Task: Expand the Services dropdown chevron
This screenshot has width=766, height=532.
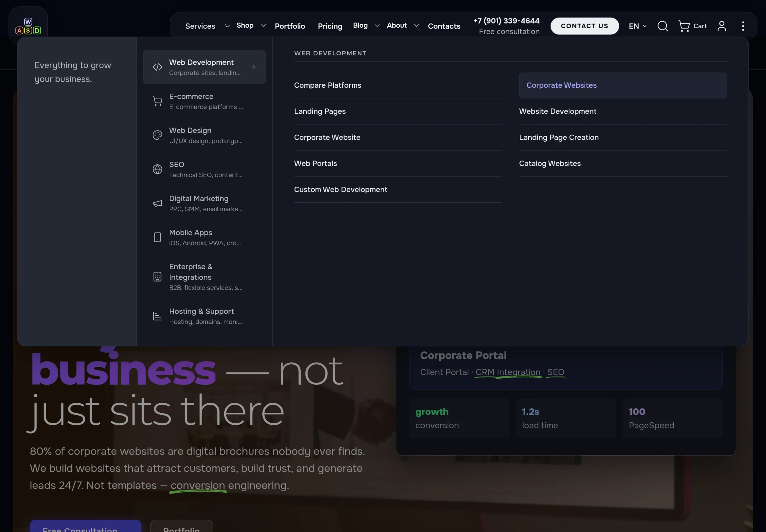Action: [227, 26]
